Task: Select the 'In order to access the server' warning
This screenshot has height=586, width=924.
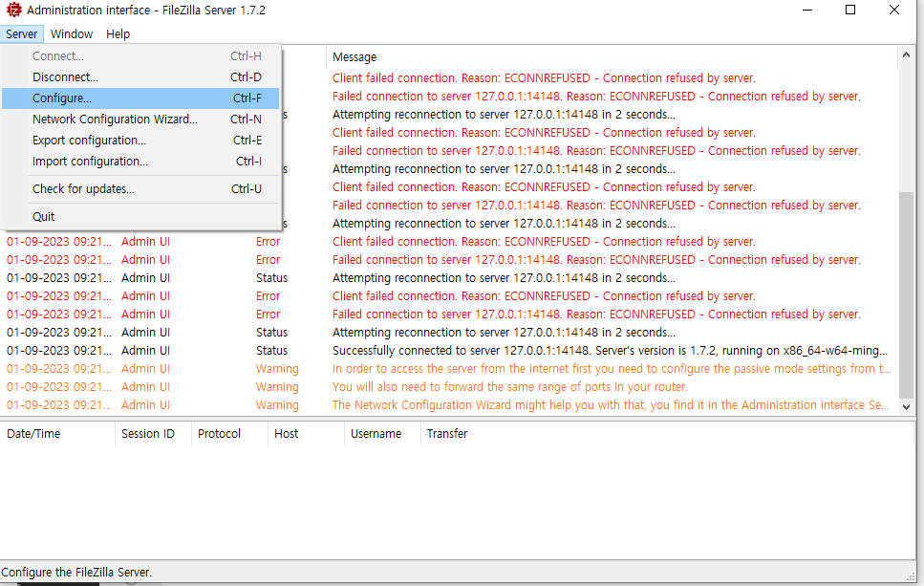Action: 449,369
